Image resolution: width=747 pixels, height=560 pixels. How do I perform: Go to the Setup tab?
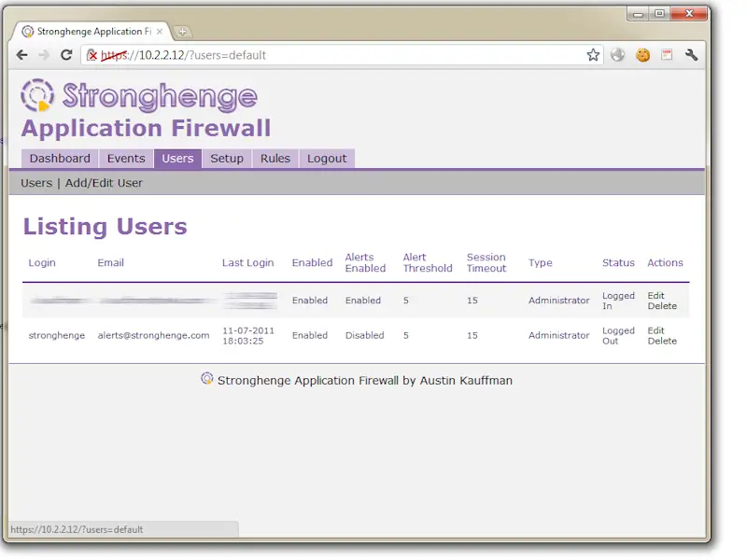[x=227, y=159]
